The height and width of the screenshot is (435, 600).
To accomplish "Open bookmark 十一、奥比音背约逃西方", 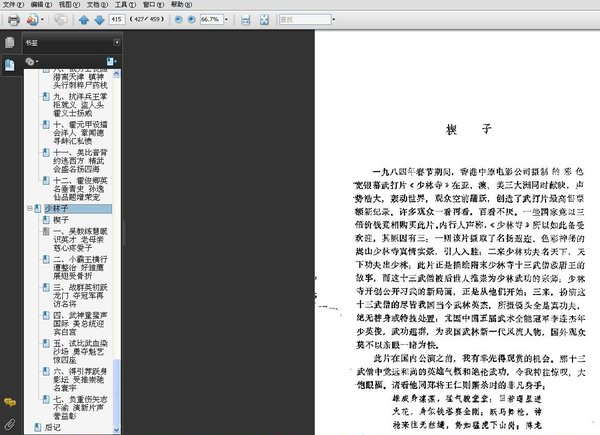I will coord(80,161).
